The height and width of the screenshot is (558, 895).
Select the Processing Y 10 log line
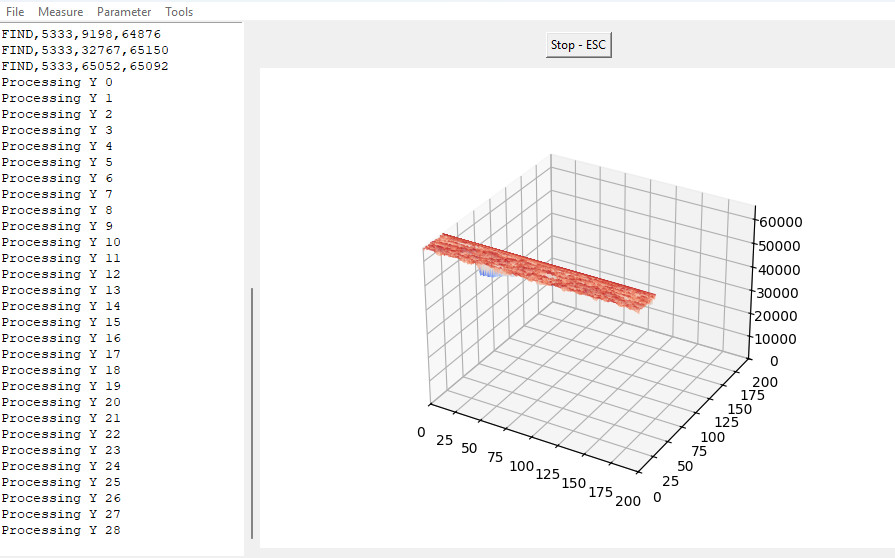61,242
